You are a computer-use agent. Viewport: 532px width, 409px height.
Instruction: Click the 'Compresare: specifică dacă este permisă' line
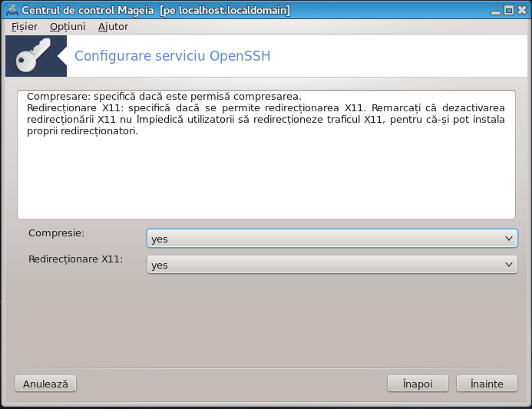[x=164, y=97]
